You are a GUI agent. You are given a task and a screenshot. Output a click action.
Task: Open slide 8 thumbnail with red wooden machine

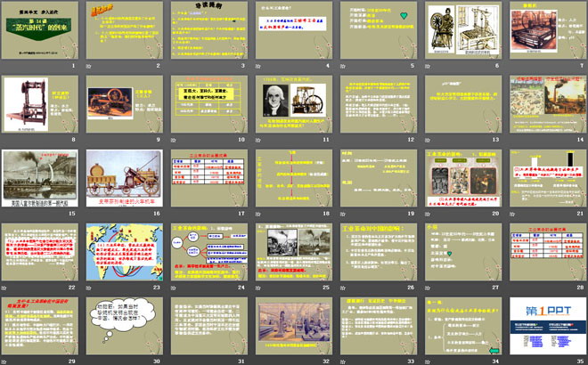[40, 104]
